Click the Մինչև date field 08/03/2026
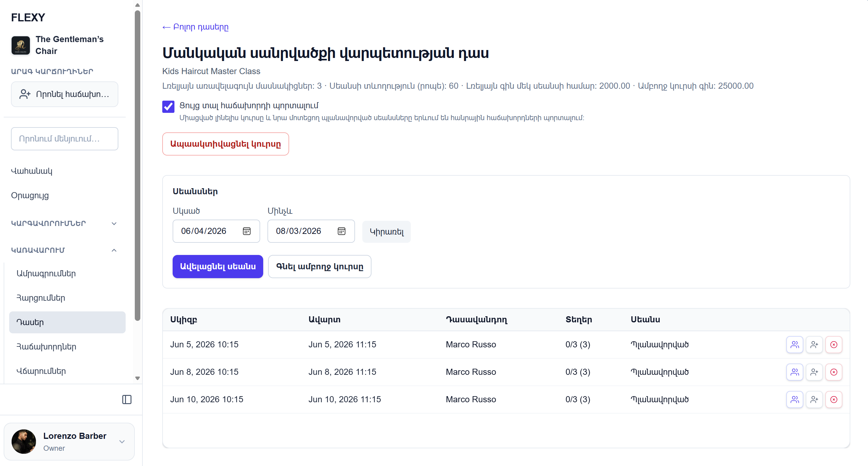Image resolution: width=868 pixels, height=466 pixels. 311,231
